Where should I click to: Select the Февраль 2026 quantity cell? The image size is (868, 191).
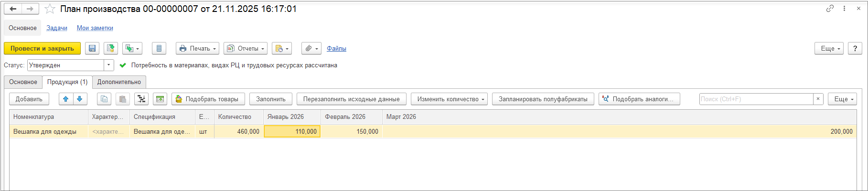351,131
